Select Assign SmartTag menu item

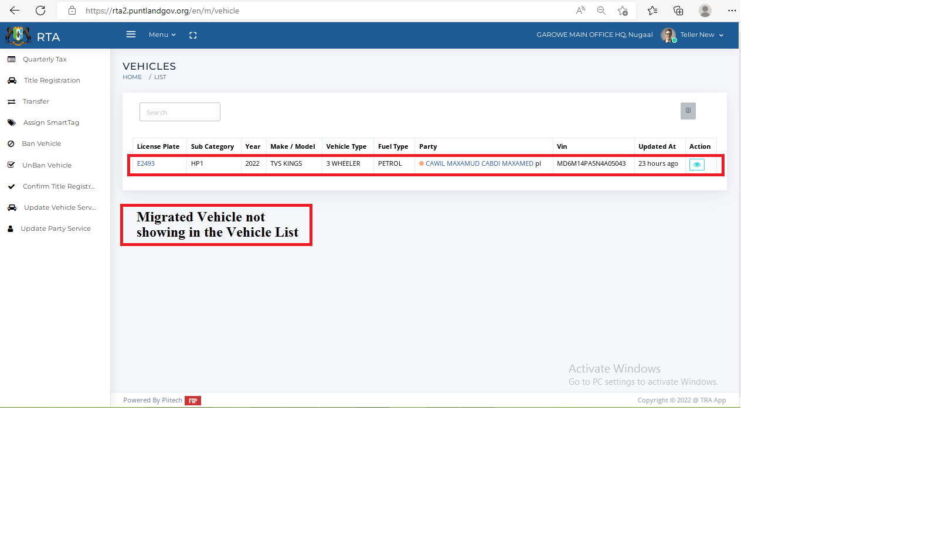pos(51,122)
